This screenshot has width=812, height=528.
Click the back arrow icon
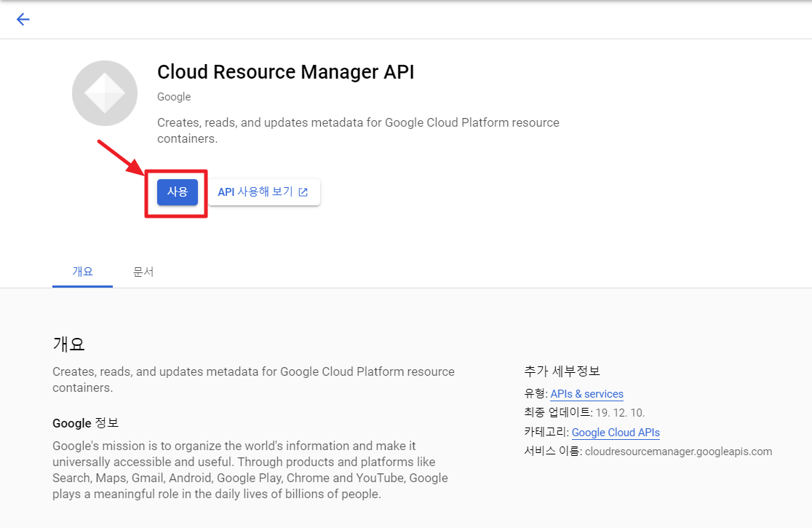click(23, 20)
